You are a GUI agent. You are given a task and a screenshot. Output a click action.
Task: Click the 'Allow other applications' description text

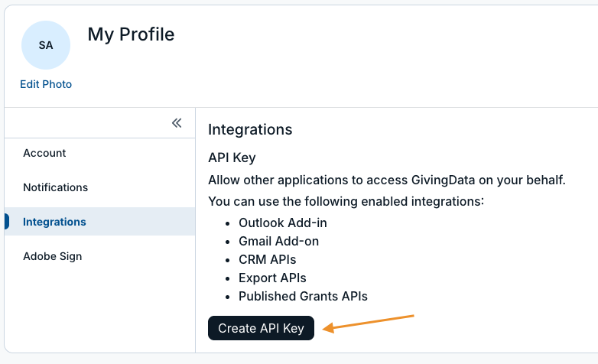[x=387, y=180]
